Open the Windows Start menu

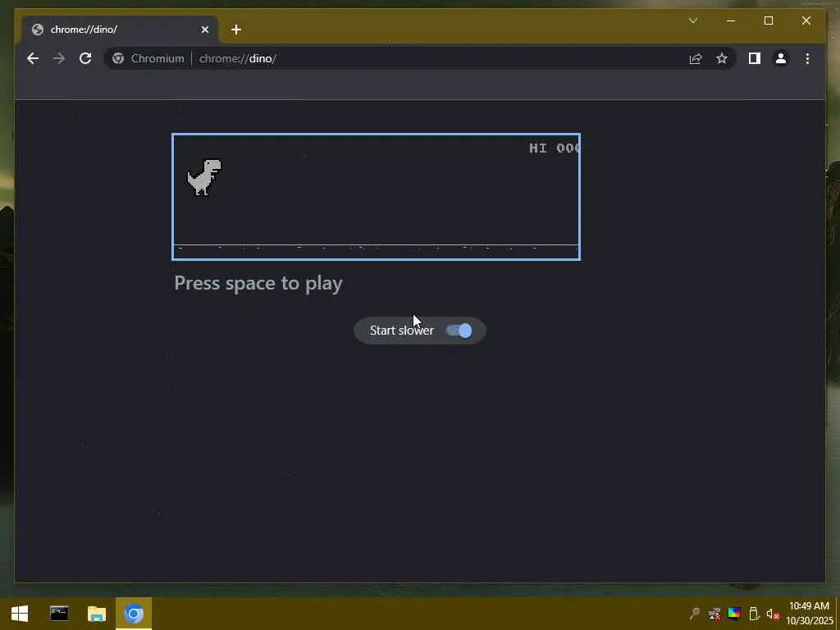[x=20, y=614]
